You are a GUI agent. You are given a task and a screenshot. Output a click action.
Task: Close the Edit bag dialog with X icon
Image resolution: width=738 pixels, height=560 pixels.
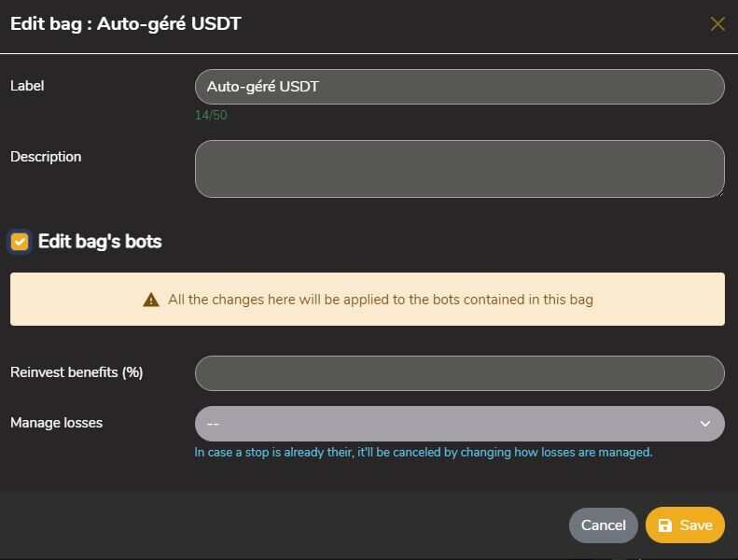pyautogui.click(x=717, y=23)
